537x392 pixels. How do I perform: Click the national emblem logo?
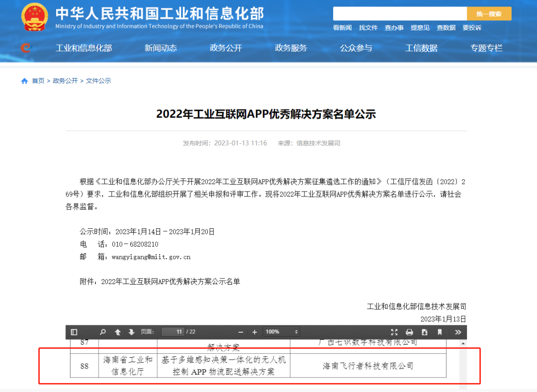(x=34, y=16)
